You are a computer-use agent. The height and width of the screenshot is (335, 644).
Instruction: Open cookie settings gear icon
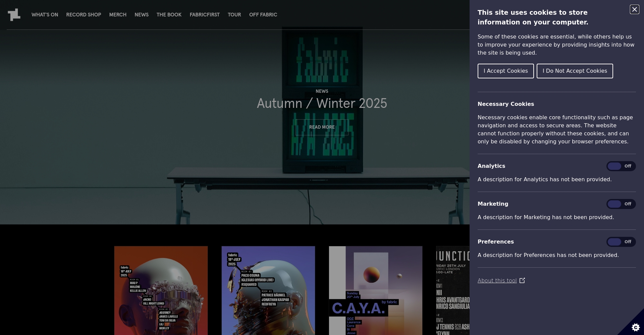pos(635,327)
